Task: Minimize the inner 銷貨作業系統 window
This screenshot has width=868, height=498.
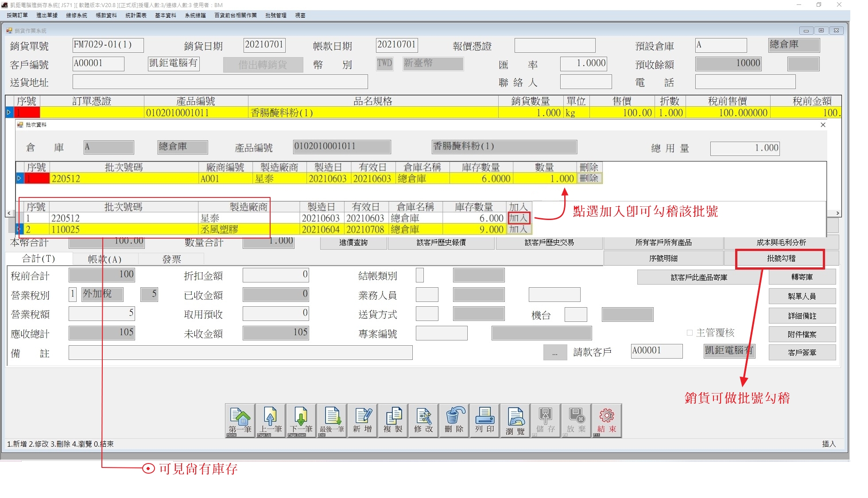Action: pos(806,31)
